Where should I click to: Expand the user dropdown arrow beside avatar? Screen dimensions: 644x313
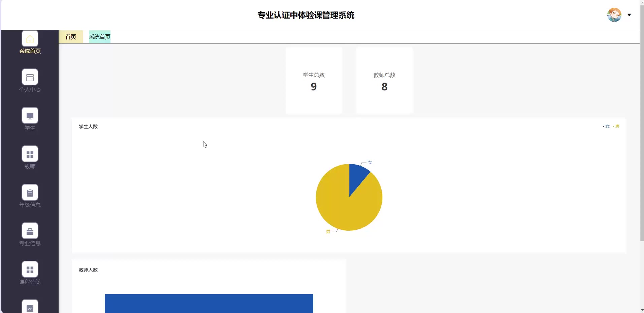(x=629, y=15)
